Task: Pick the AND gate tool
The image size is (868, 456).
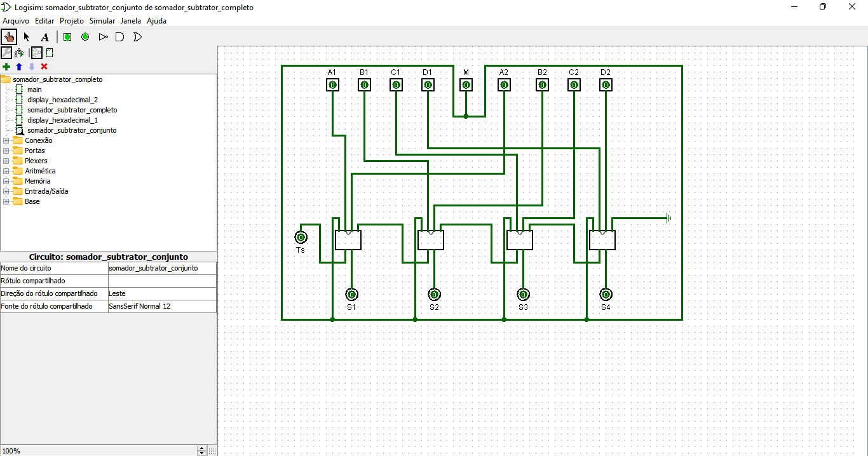Action: coord(120,37)
